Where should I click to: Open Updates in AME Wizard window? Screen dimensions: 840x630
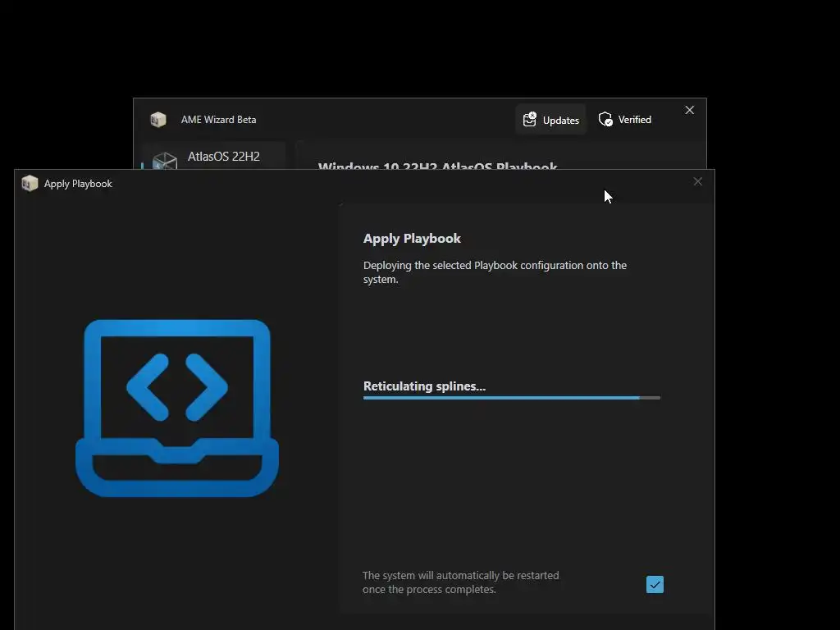pyautogui.click(x=550, y=120)
